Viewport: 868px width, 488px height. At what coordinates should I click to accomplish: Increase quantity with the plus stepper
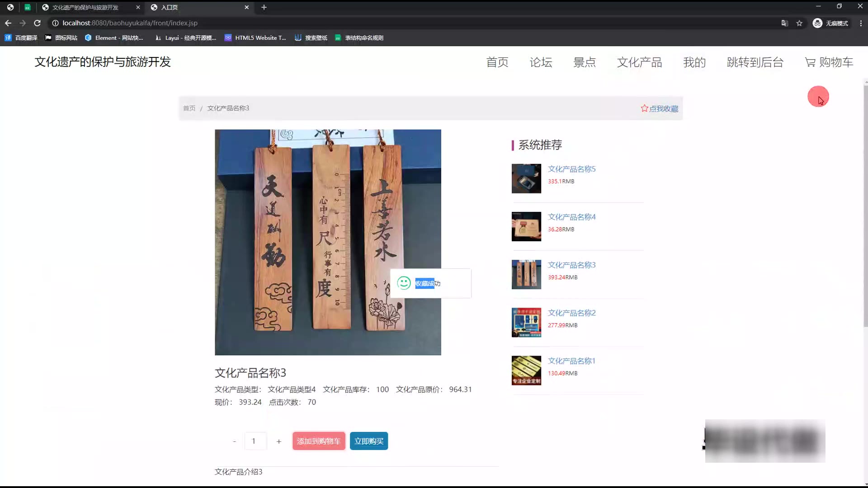click(x=279, y=441)
